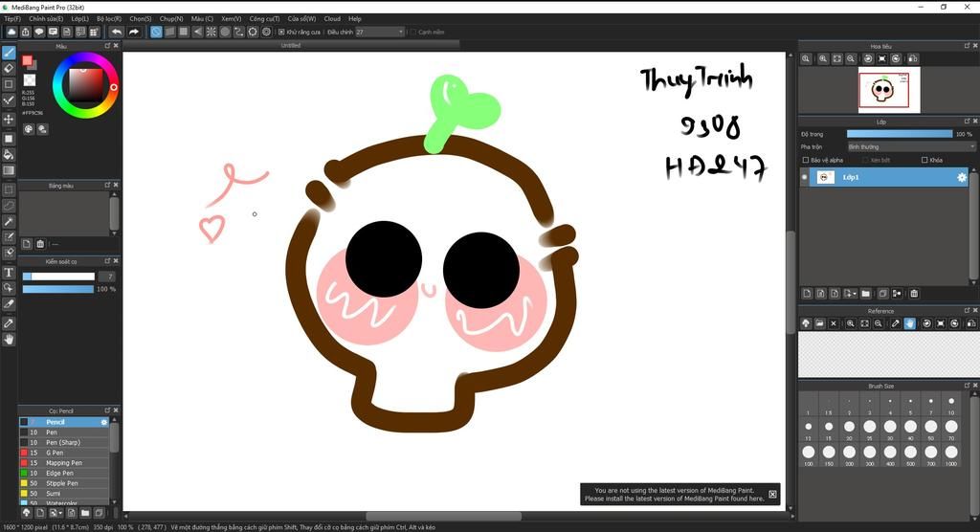Open Pencil brush settings gear
Viewport: 980px width, 532px height.
click(x=104, y=422)
